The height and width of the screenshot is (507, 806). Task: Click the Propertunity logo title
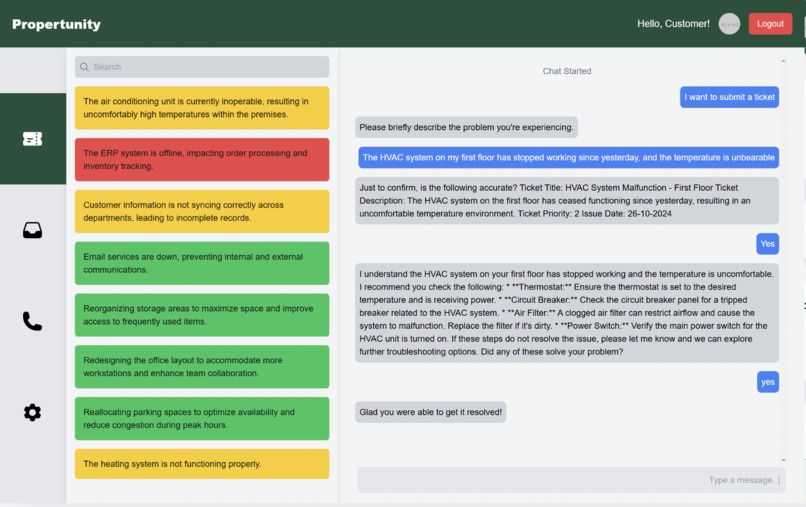[57, 24]
